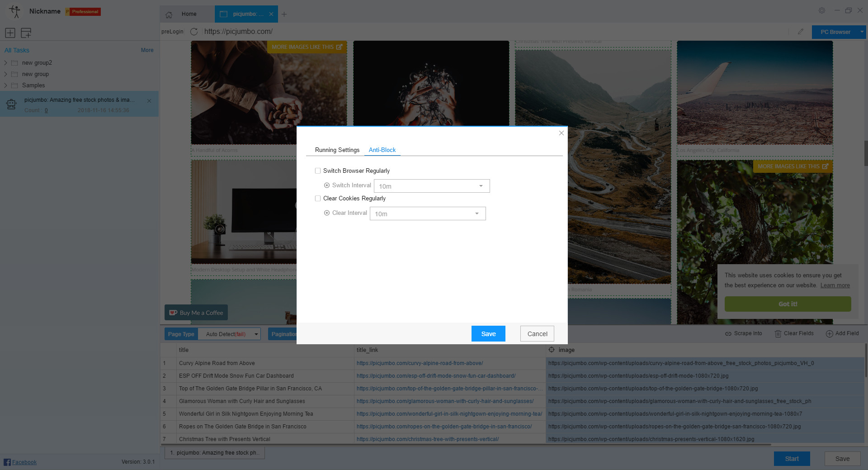Expand the Samples folder

[5, 85]
